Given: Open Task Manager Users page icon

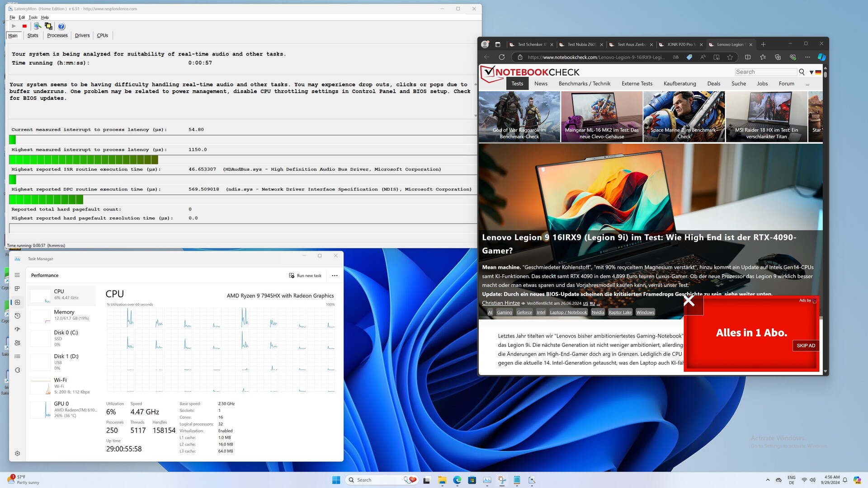Looking at the screenshot, I should click(x=17, y=343).
